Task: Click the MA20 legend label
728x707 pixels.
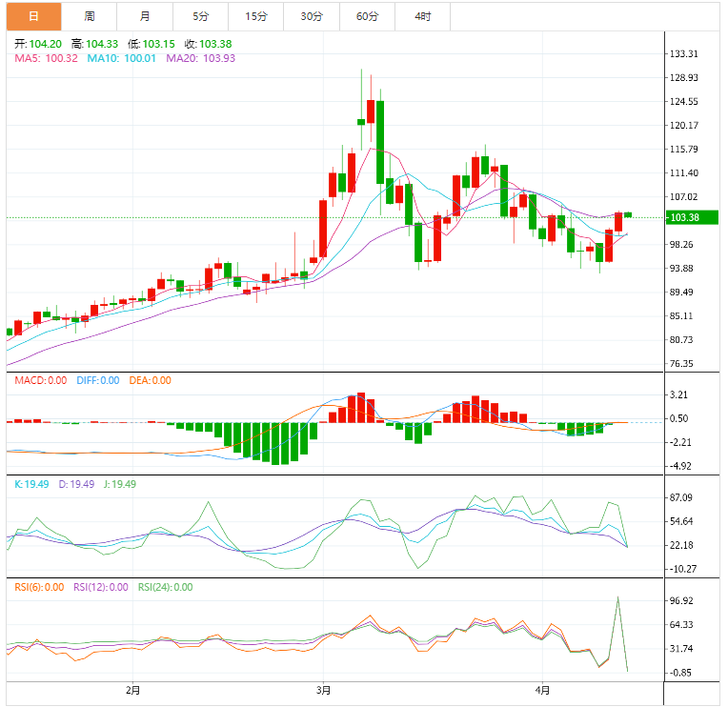Action: coord(200,58)
